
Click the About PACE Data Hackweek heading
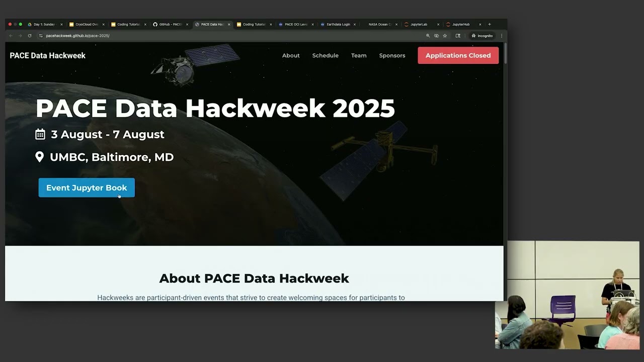[254, 278]
